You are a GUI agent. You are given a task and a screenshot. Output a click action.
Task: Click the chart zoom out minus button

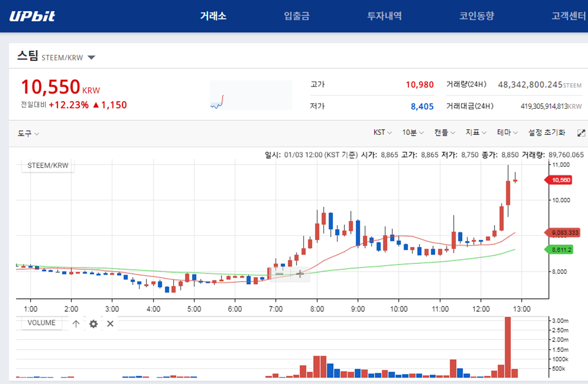click(280, 274)
